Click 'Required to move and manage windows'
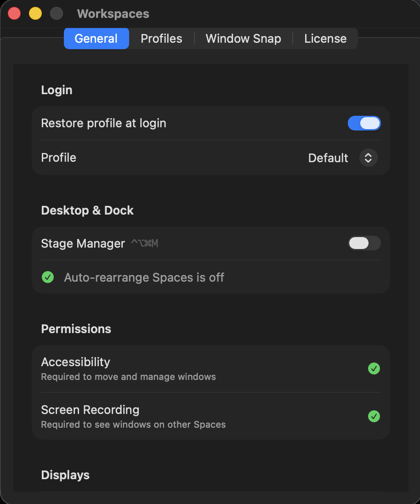Image resolution: width=420 pixels, height=504 pixels. [x=128, y=377]
